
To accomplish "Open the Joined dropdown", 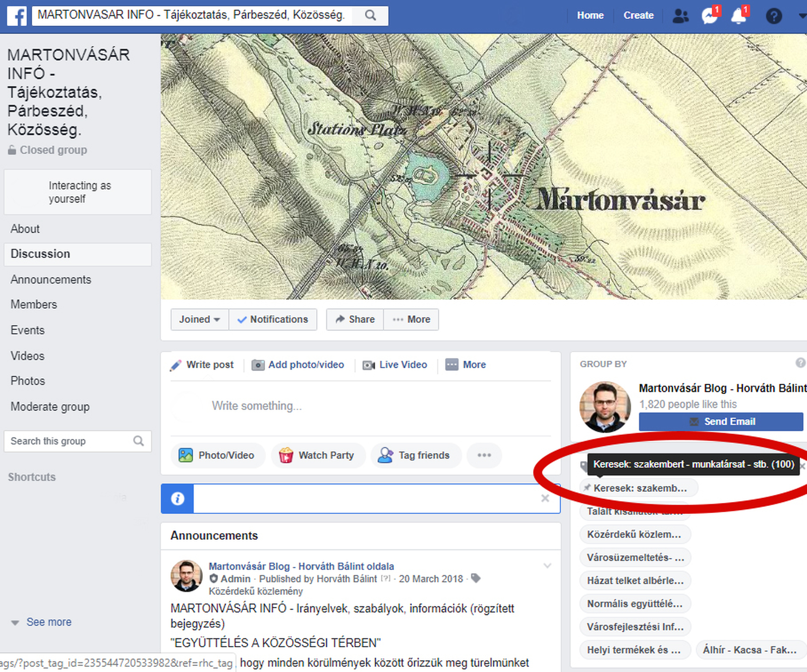I will (200, 319).
